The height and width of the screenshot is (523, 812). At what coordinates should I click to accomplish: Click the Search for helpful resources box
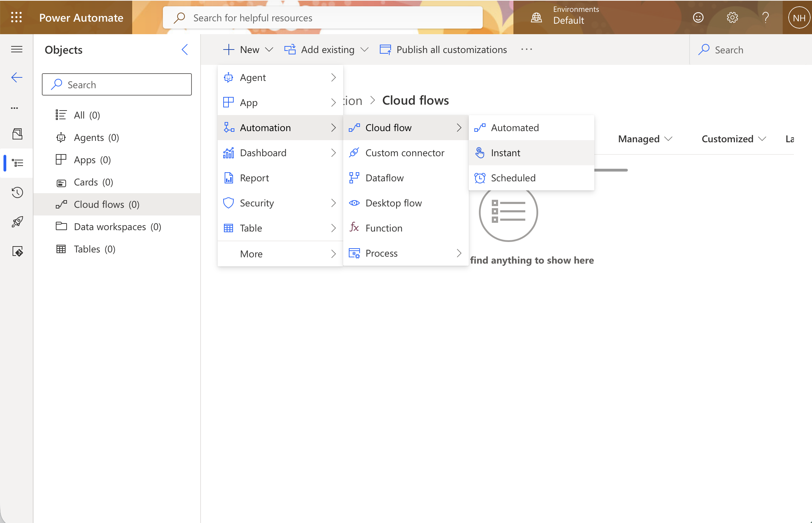pos(323,18)
